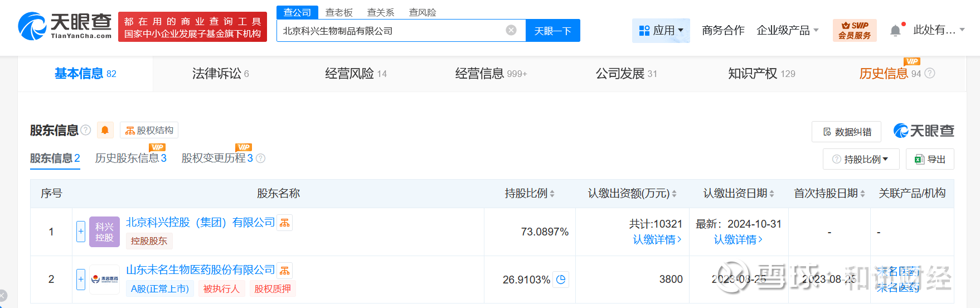The image size is (980, 308).
Task: Click the 数据纠错 button
Action: click(846, 132)
